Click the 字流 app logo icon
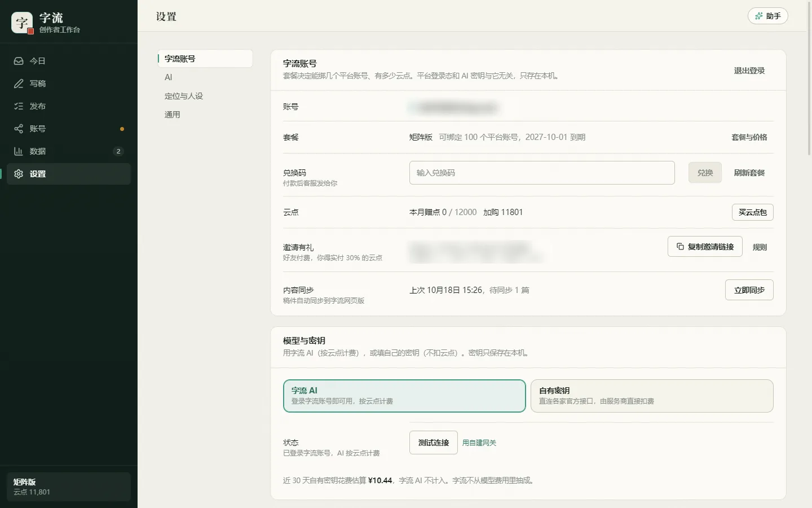 [x=22, y=23]
